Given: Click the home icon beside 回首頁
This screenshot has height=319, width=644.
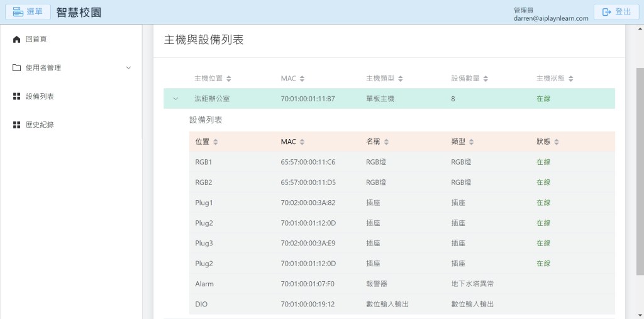Looking at the screenshot, I should pos(17,39).
